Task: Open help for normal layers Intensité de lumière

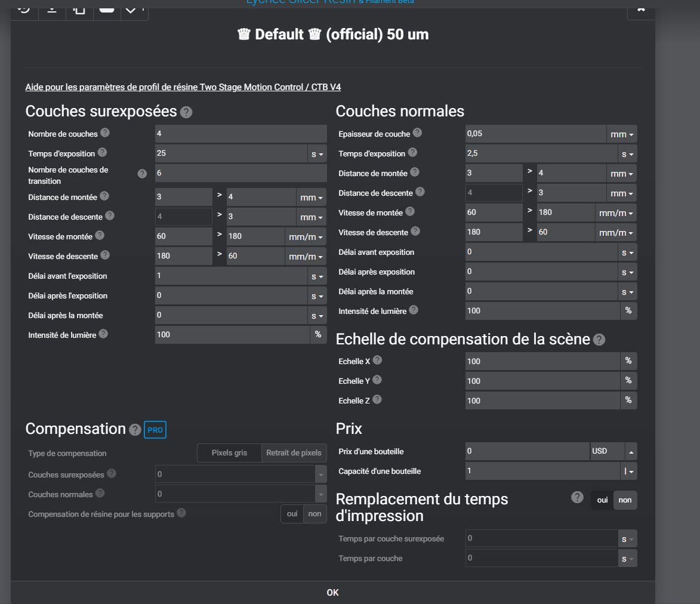Action: coord(414,310)
